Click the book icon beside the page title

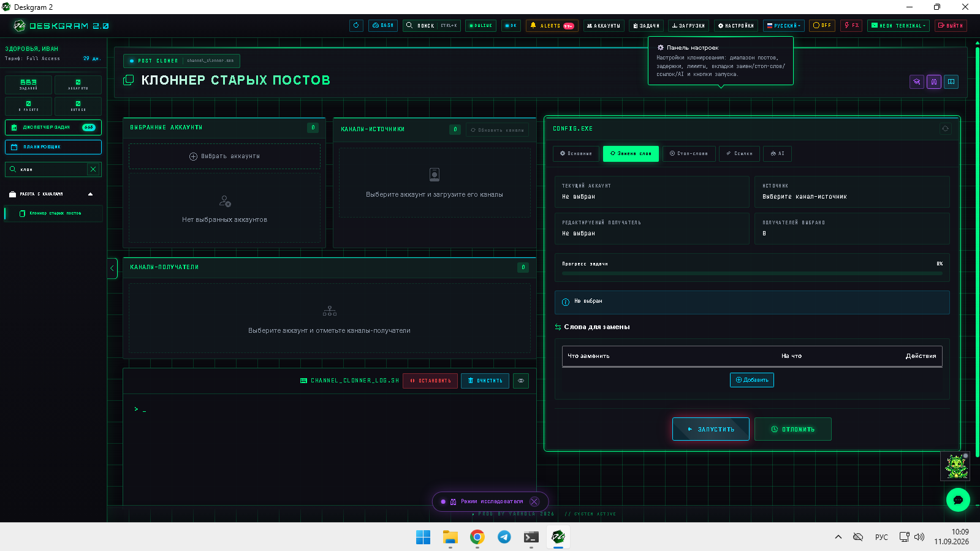pyautogui.click(x=951, y=82)
